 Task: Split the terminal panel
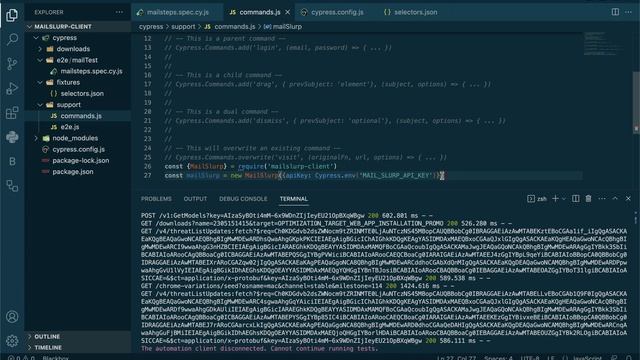pyautogui.click(x=576, y=198)
